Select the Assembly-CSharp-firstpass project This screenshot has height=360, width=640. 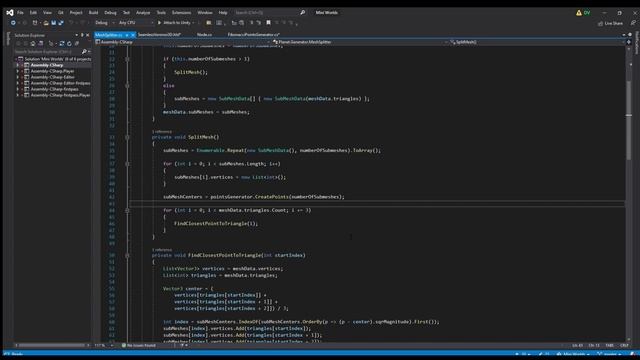54,89
